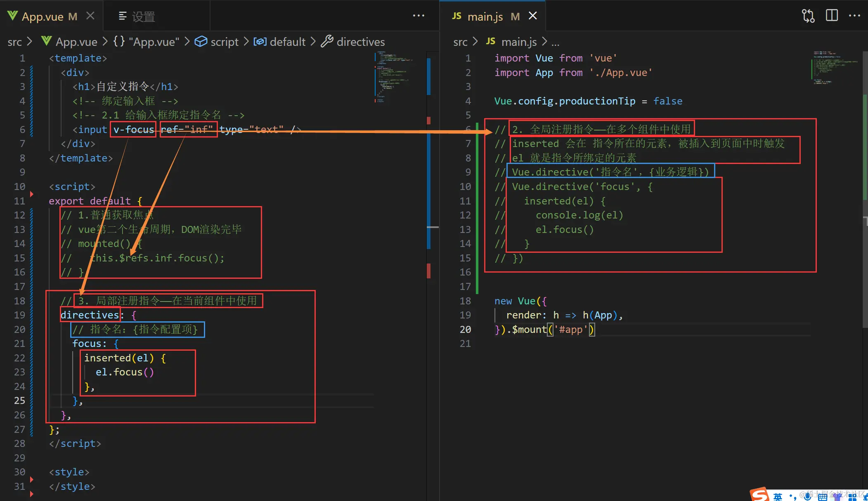
Task: Click 'ref="inf"' attribute in App.vue
Action: click(x=187, y=129)
